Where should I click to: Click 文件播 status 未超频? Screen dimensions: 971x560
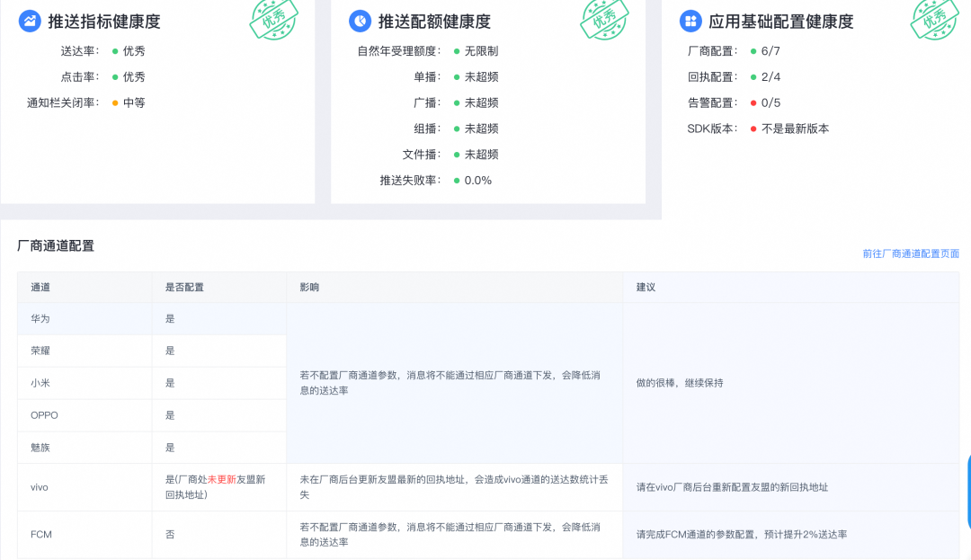pyautogui.click(x=481, y=155)
